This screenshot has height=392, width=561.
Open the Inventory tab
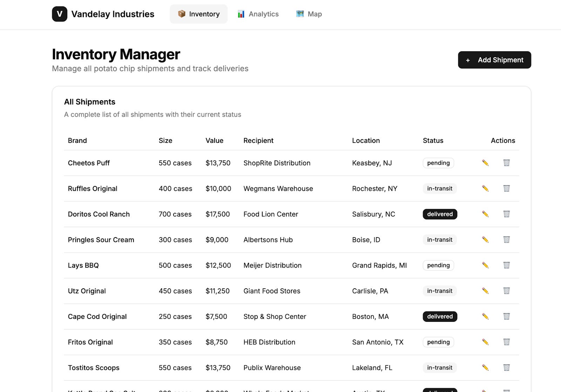198,14
